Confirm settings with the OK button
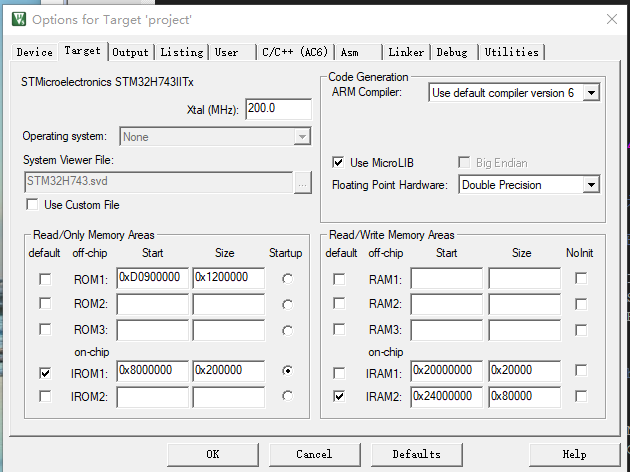This screenshot has width=630, height=472. [x=213, y=454]
